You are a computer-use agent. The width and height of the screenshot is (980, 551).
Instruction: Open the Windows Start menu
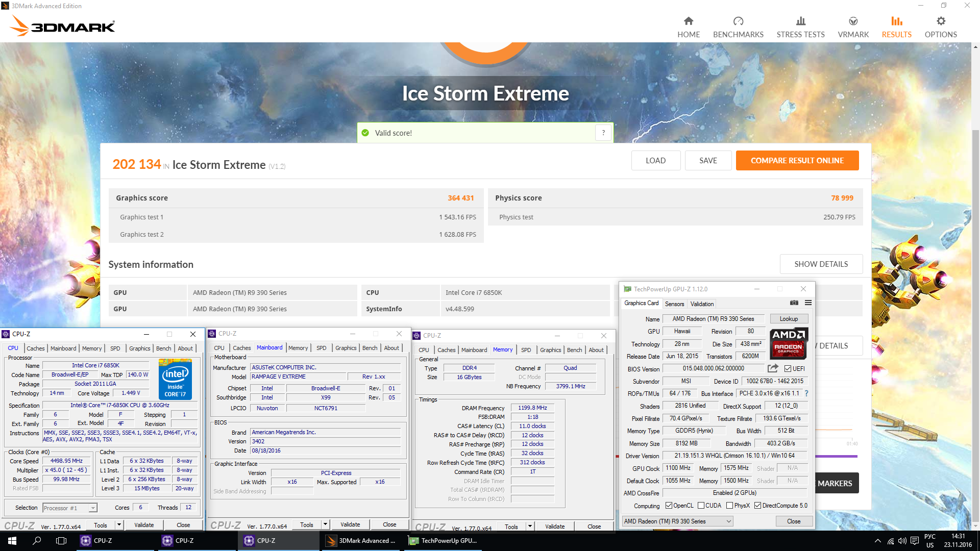click(x=12, y=541)
